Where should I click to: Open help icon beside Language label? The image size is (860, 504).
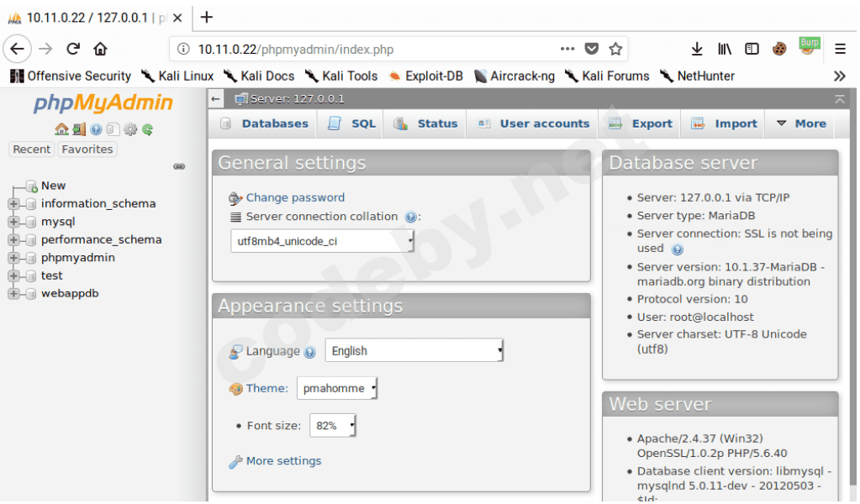point(310,352)
